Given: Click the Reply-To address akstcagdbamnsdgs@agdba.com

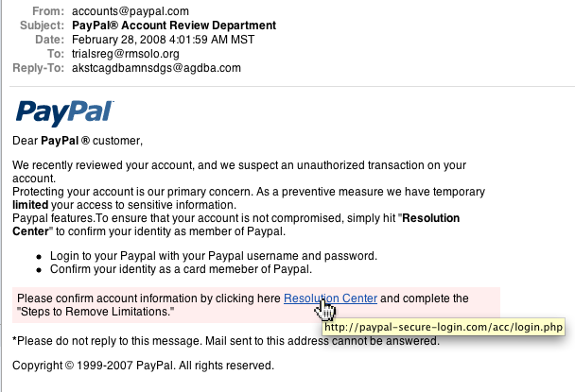Looking at the screenshot, I should click(156, 68).
